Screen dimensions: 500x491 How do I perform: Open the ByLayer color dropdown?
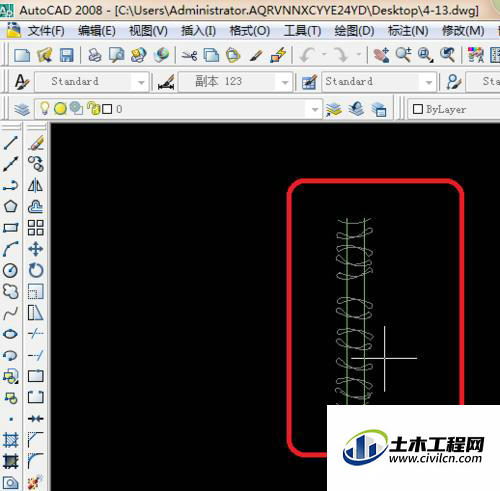454,109
